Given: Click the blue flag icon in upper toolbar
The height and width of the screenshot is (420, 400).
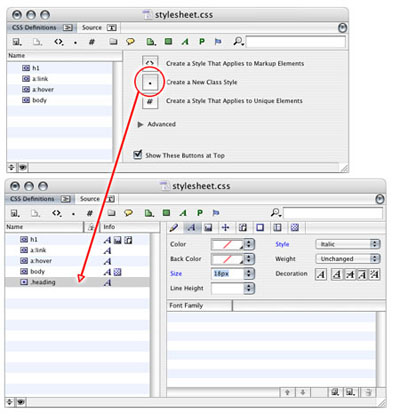Looking at the screenshot, I should [x=218, y=42].
